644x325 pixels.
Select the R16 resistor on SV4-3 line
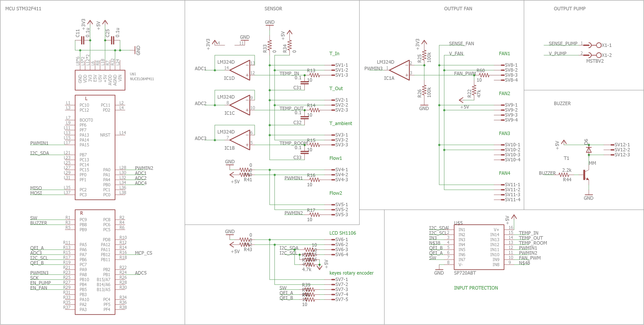tap(315, 180)
